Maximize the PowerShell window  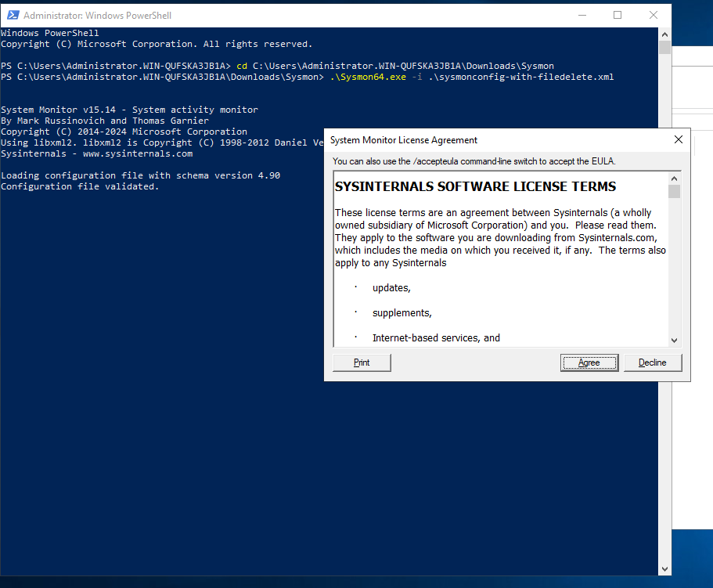pos(618,15)
